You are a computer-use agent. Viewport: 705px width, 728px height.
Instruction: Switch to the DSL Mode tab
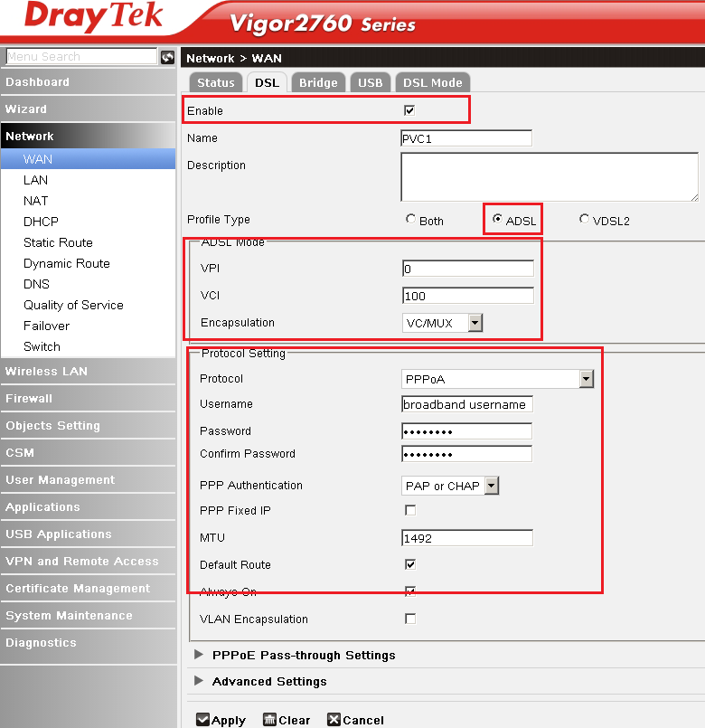(x=432, y=82)
